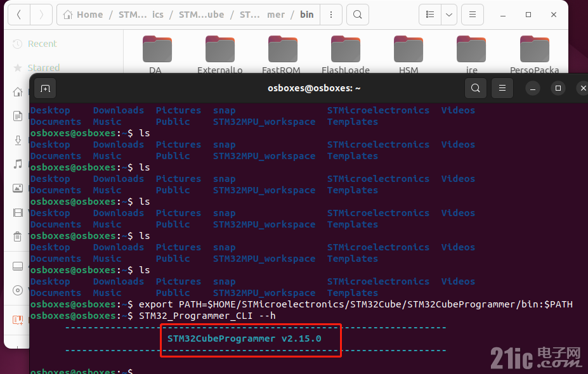Maximize the terminal window
The height and width of the screenshot is (374, 588).
click(558, 89)
